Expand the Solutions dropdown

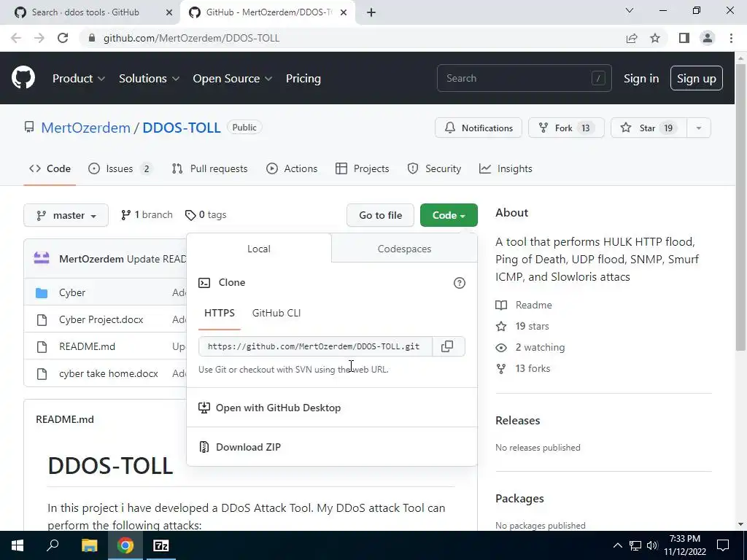click(149, 79)
